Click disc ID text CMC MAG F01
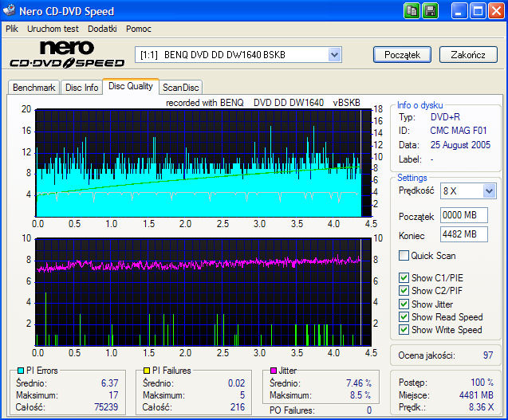The height and width of the screenshot is (420, 508). (x=459, y=131)
